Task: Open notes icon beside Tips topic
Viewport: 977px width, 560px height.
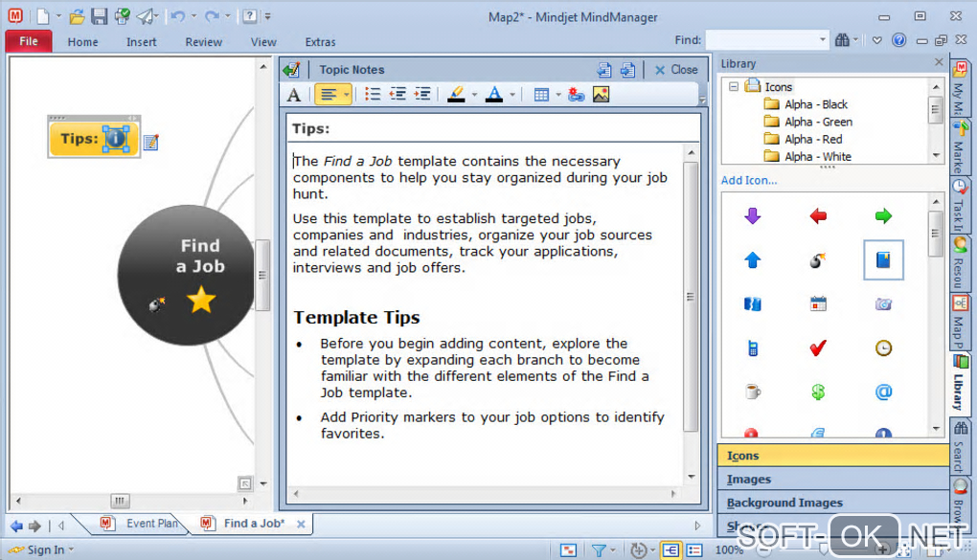Action: coord(150,143)
